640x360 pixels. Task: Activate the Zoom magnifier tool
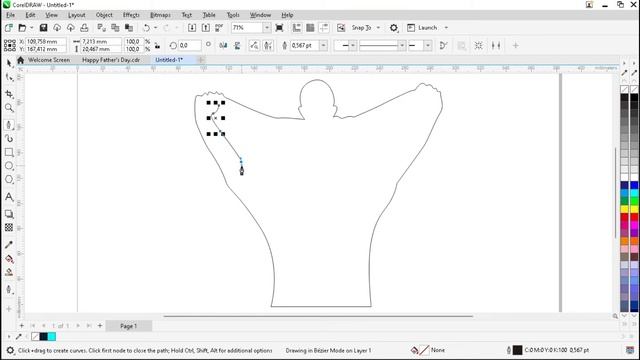(x=9, y=108)
